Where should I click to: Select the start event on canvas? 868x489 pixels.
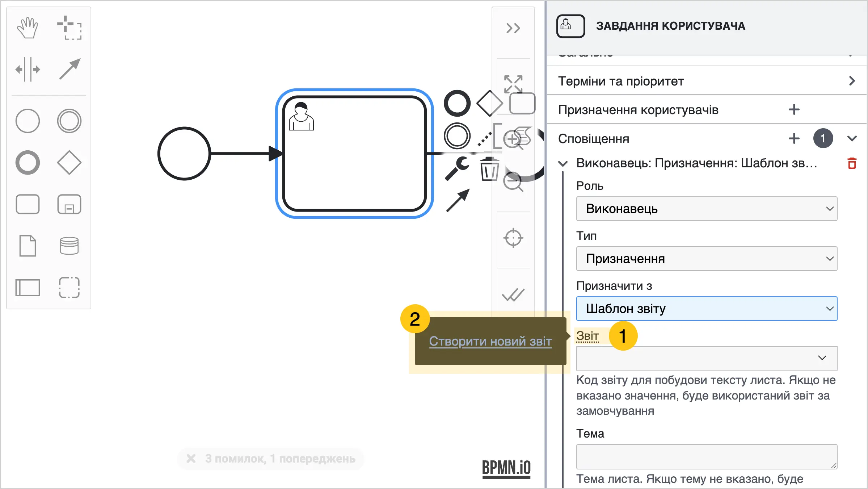pos(184,154)
